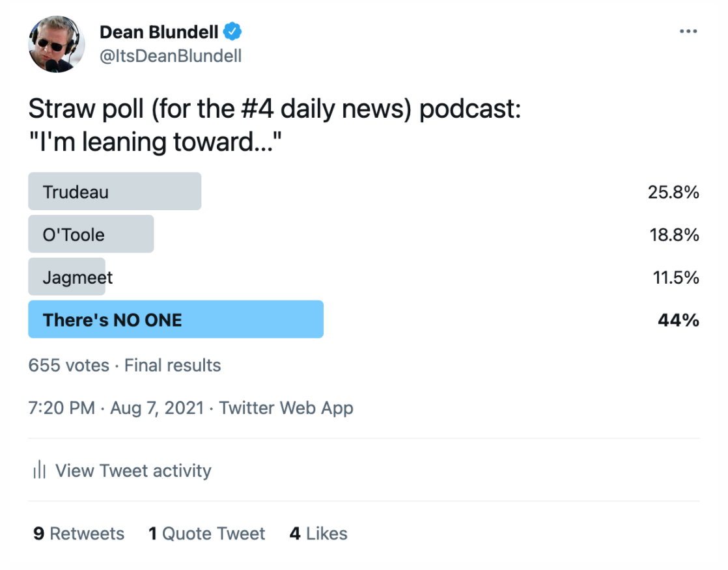Click the 25.8% Trudeau percentage

[x=673, y=192]
